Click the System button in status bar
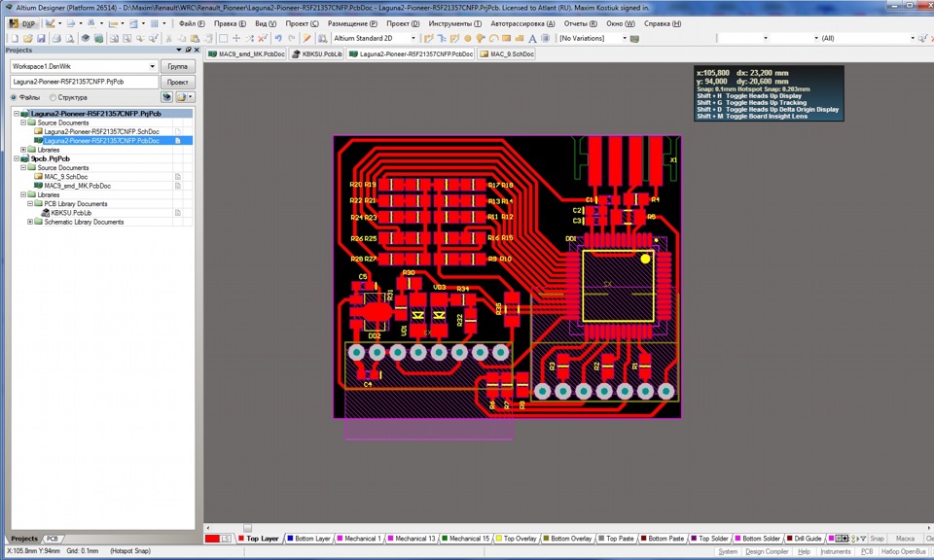This screenshot has width=934, height=560. [728, 551]
